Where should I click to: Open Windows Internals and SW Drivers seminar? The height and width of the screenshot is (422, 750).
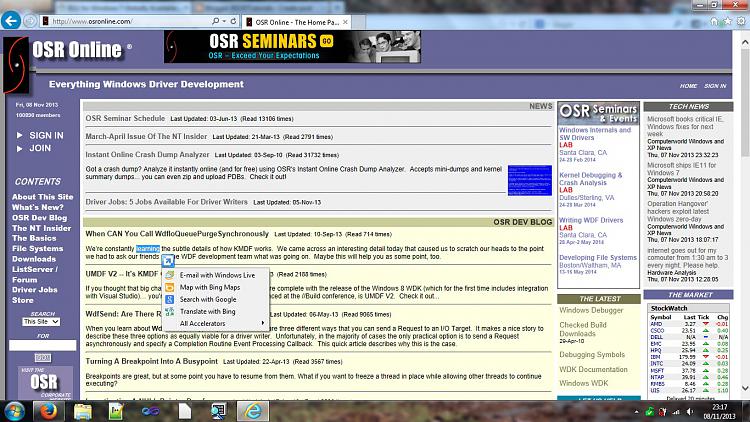tap(595, 133)
